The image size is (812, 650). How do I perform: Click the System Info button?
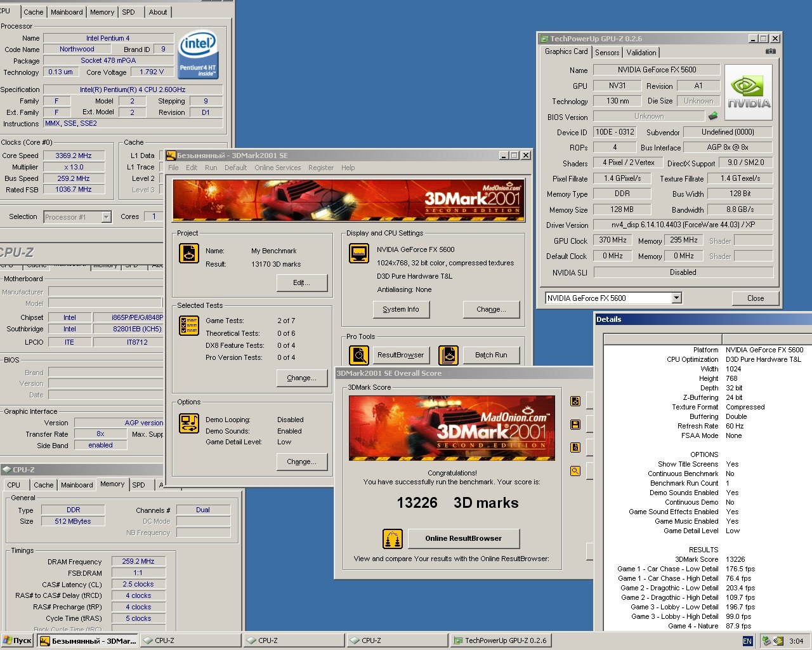401,309
